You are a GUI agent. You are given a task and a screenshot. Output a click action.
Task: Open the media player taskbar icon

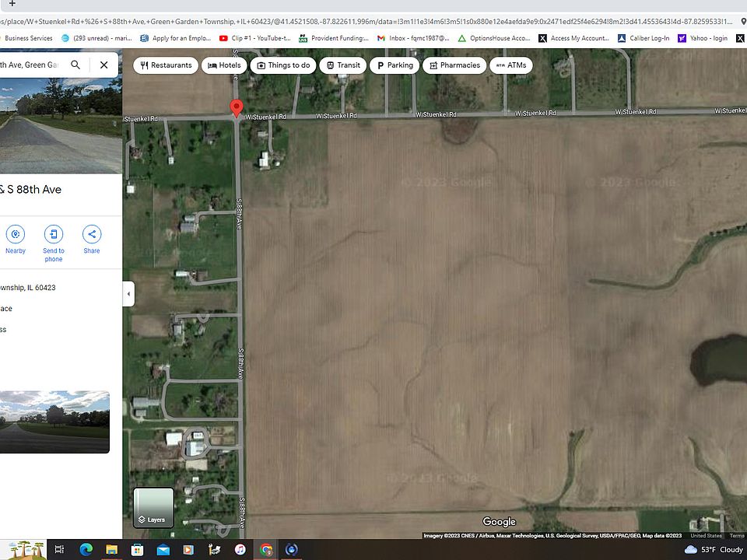(x=188, y=550)
